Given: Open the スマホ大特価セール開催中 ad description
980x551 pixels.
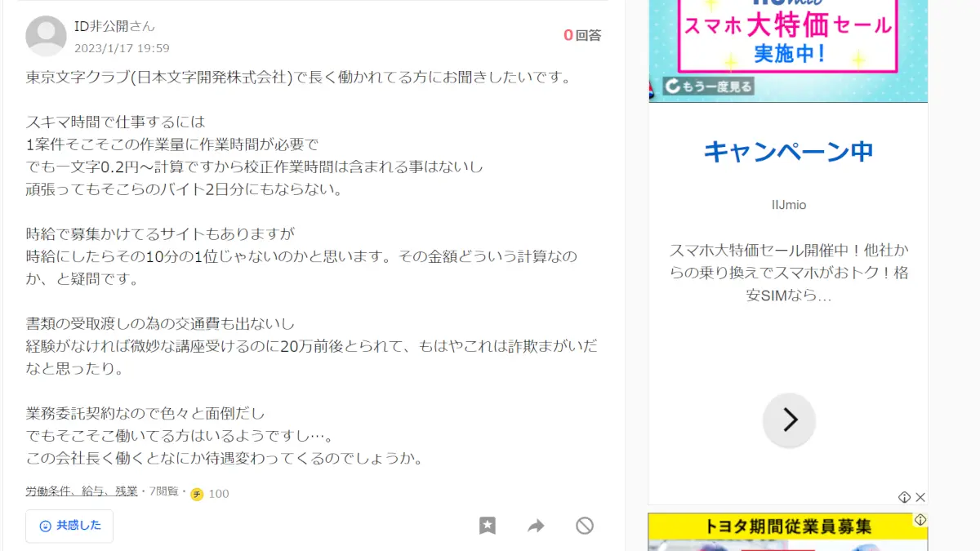Looking at the screenshot, I should [789, 273].
